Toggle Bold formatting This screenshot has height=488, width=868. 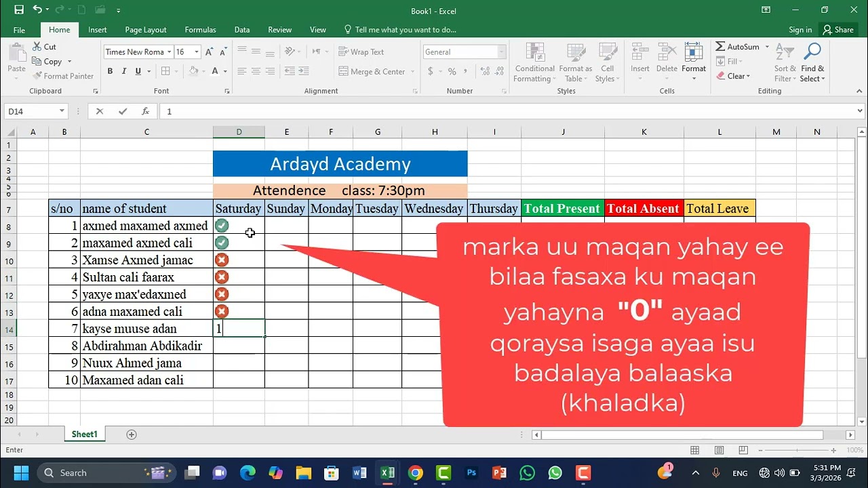[x=110, y=71]
